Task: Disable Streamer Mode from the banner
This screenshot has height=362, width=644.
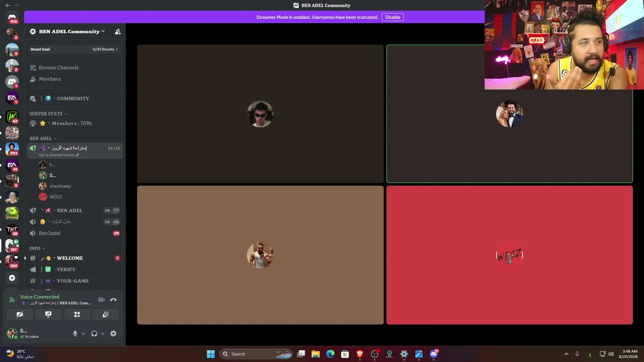Action: [392, 17]
